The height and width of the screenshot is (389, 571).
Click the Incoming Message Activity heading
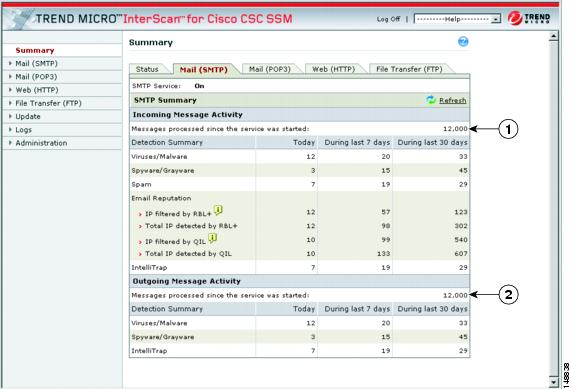pos(188,115)
